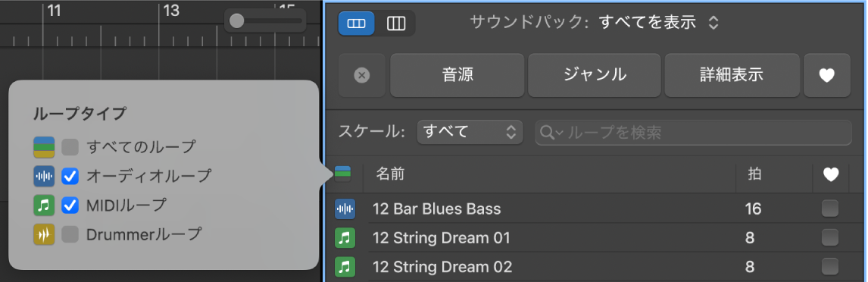Viewport: 868px width, 282px height.
Task: Switch to button view icon
Action: (356, 23)
